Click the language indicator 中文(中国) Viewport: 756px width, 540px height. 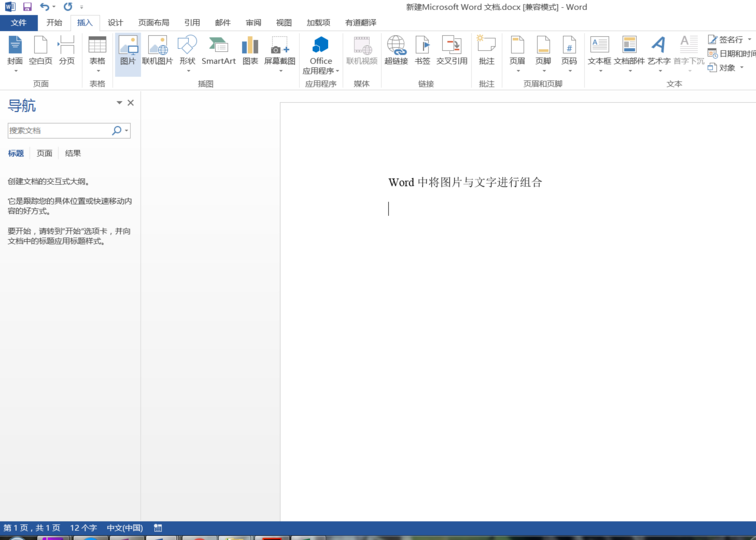[x=124, y=528]
